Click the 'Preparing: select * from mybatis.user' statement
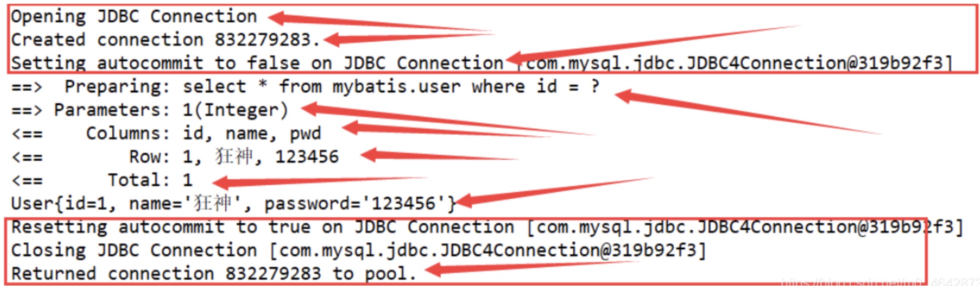 (306, 87)
